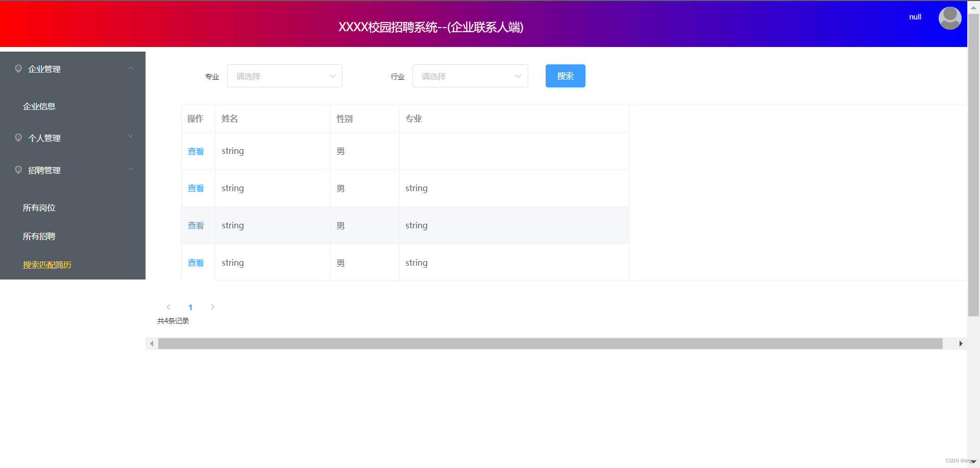Open the 所有招聘 menu item
The height and width of the screenshot is (468, 980).
point(39,236)
